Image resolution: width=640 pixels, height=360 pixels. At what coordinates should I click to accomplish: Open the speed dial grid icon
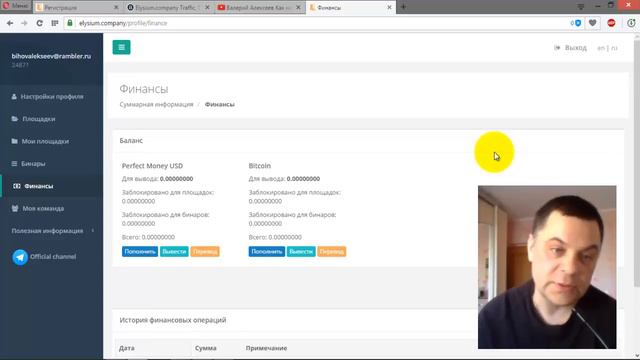[x=55, y=23]
